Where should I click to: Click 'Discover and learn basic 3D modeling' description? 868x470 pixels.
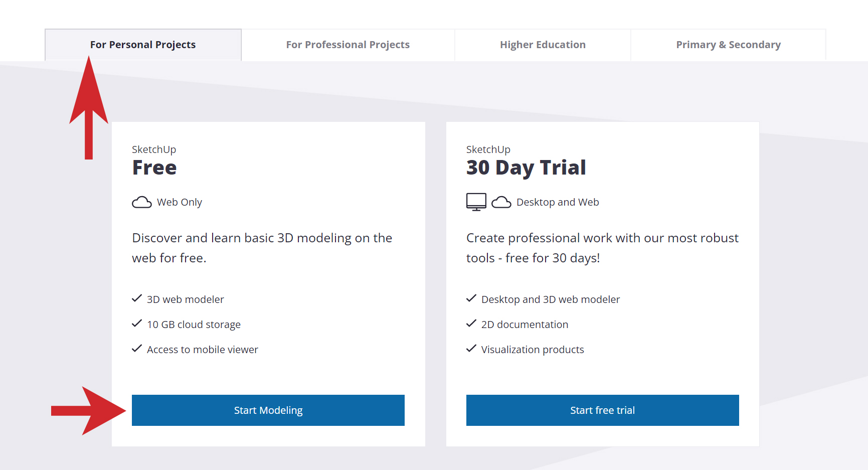(x=262, y=248)
